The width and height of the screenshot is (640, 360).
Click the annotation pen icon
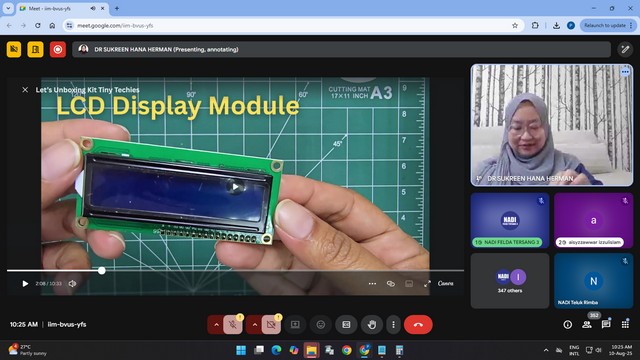[x=625, y=49]
